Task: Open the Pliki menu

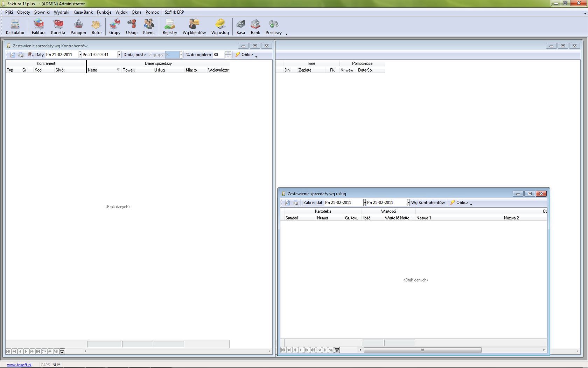Action: (9, 12)
